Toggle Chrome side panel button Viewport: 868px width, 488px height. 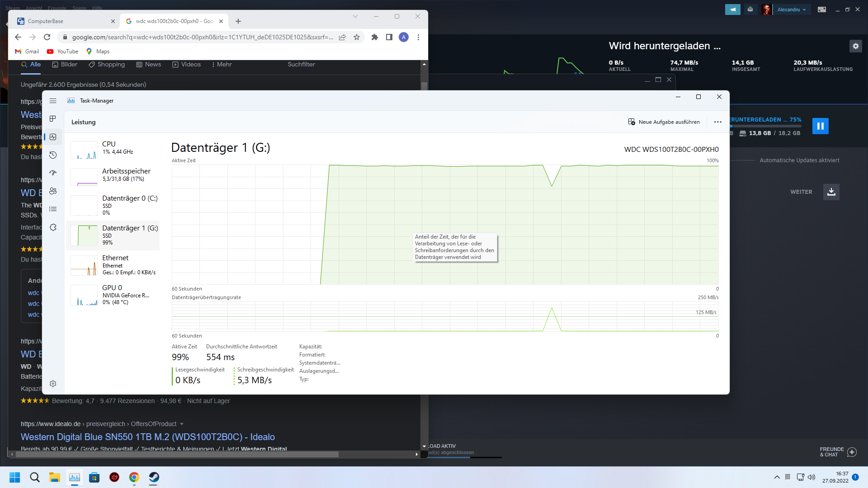click(x=389, y=37)
